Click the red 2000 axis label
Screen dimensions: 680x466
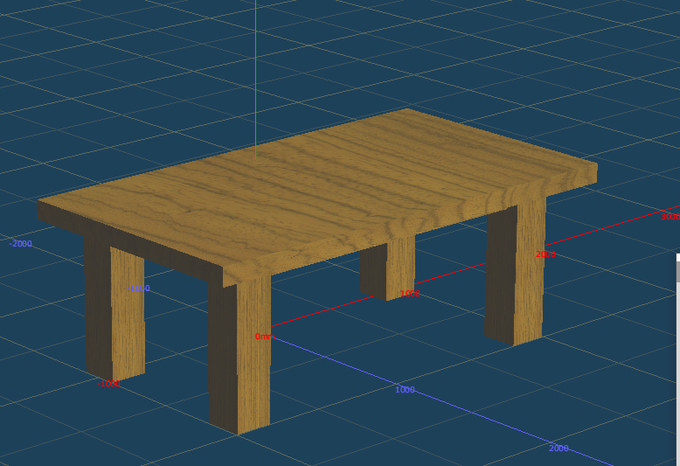coord(545,254)
